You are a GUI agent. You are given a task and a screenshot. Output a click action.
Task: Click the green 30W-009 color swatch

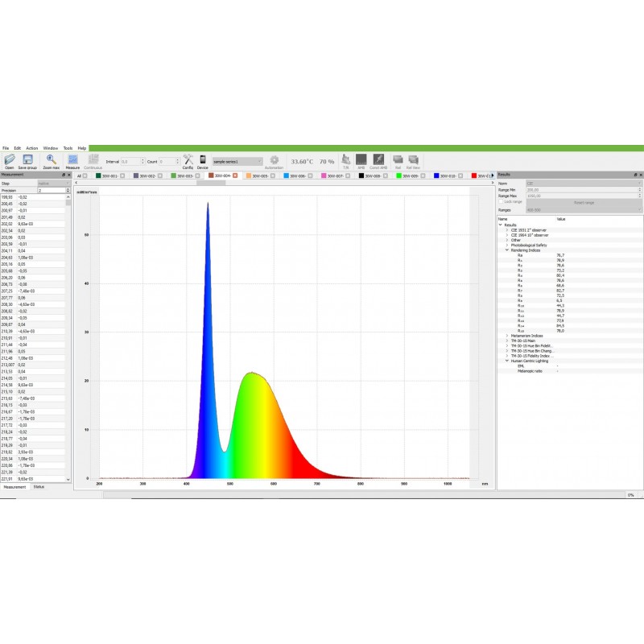(398, 175)
